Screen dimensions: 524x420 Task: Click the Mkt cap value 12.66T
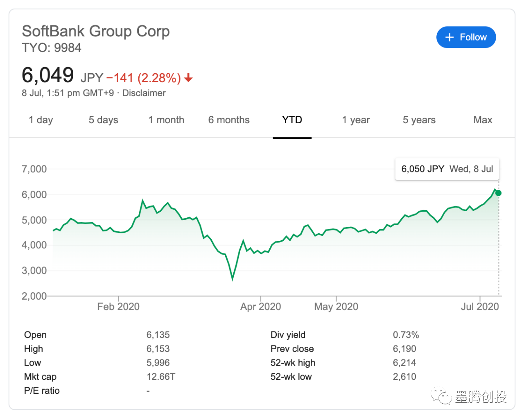[161, 377]
